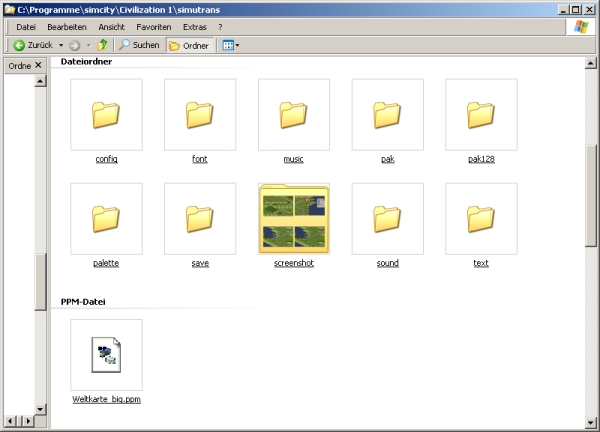Select the sound folder
This screenshot has height=432, width=600.
[388, 218]
